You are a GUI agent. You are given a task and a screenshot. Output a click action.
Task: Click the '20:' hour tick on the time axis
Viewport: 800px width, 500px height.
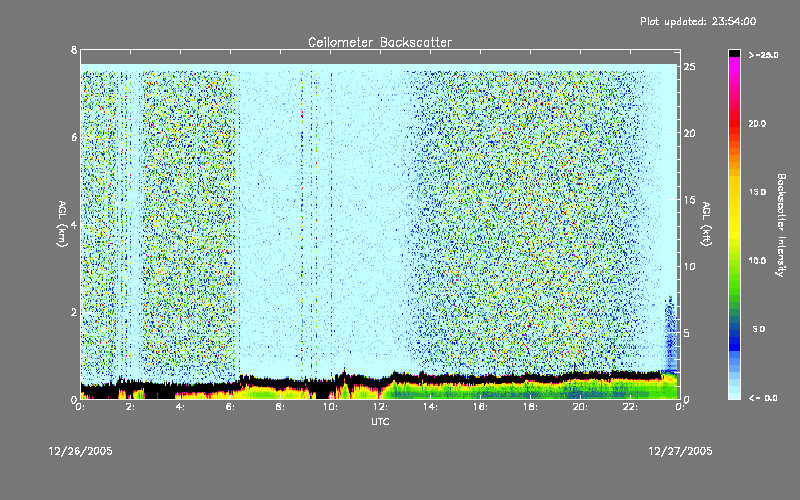581,407
